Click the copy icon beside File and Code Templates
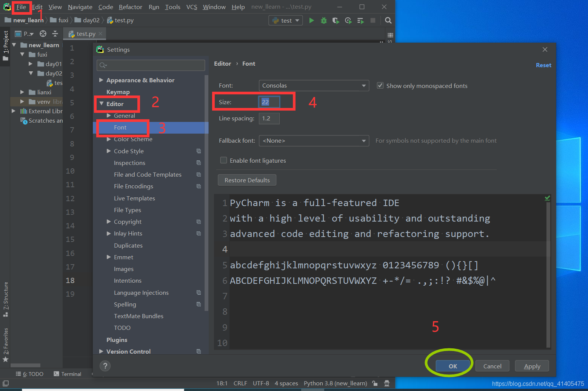The width and height of the screenshot is (588, 391). tap(199, 174)
